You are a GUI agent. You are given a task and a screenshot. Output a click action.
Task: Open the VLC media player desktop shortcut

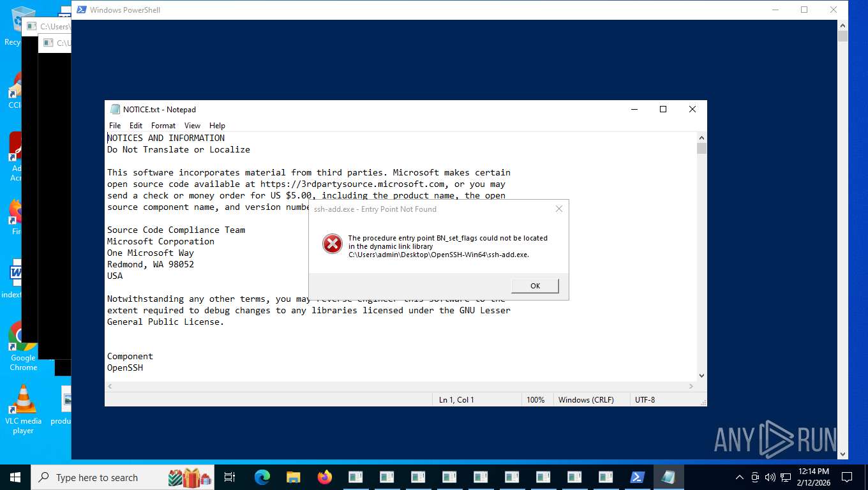23,410
